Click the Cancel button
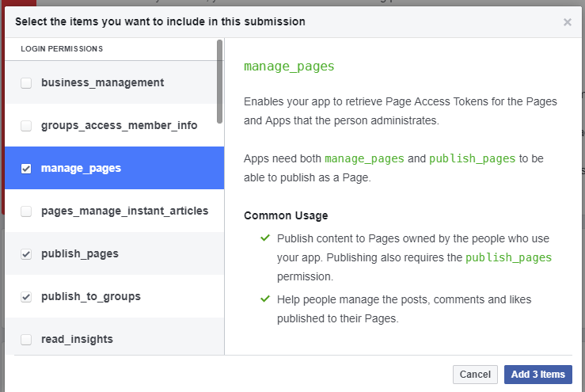Viewport: 585px width, 392px height. coord(475,375)
